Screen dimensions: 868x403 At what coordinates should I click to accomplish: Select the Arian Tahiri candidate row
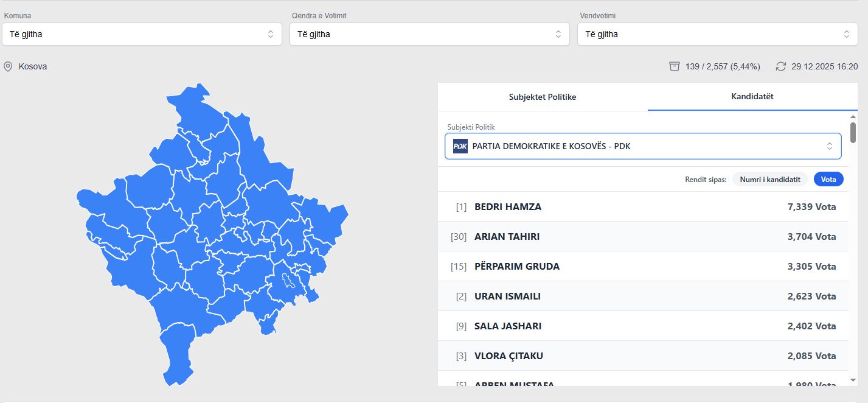pos(643,237)
